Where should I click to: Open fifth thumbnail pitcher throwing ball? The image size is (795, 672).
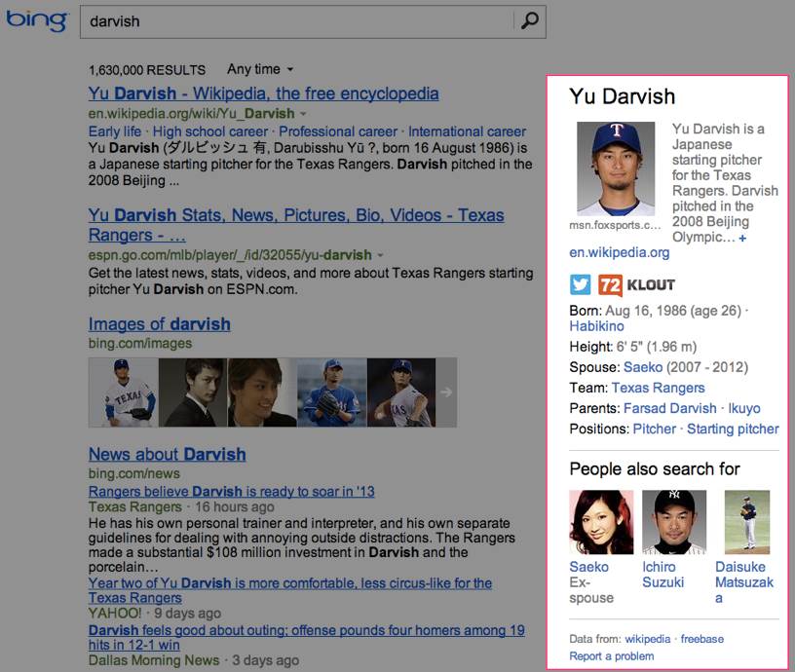(x=401, y=392)
